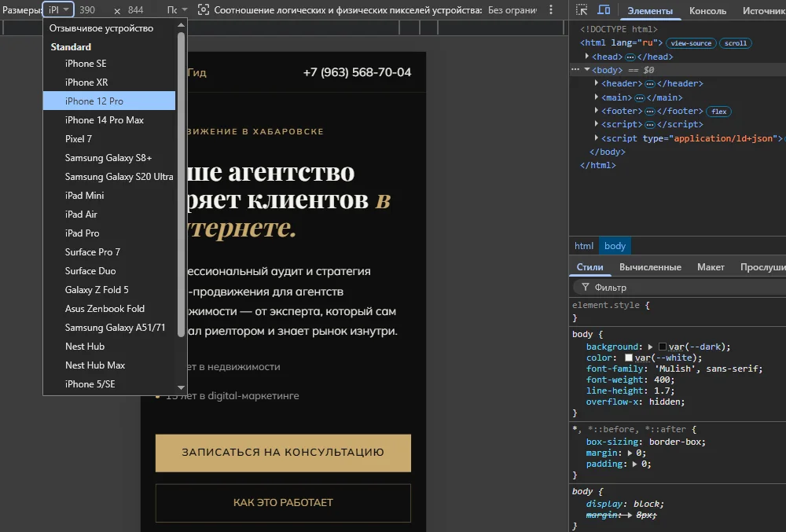Click the flex badge on footer
This screenshot has width=786, height=532.
[718, 112]
